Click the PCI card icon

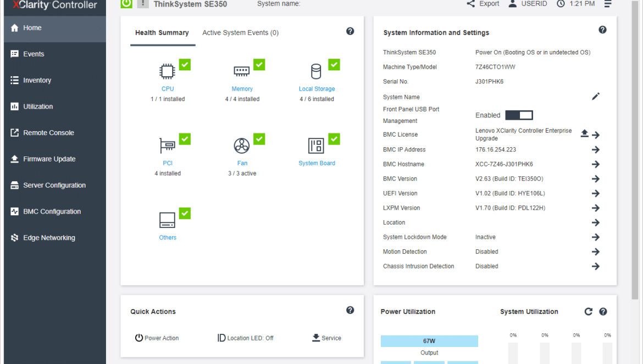(x=167, y=145)
